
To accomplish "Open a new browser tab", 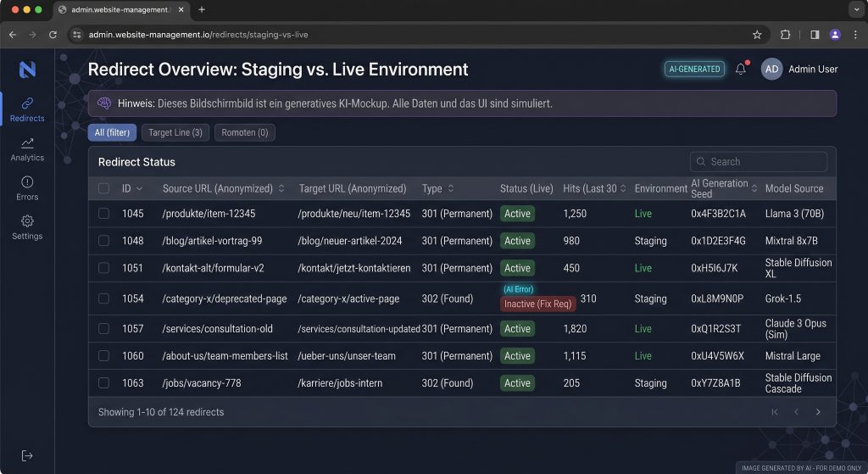I will [202, 9].
